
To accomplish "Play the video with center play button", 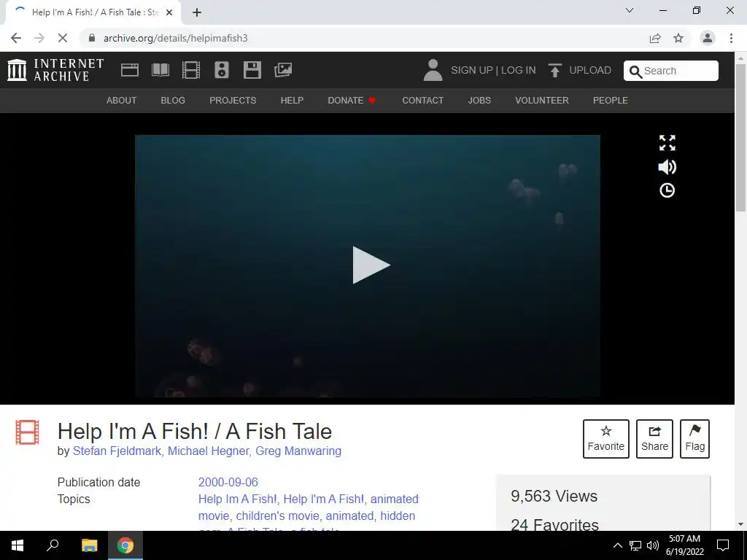I will pos(371,265).
